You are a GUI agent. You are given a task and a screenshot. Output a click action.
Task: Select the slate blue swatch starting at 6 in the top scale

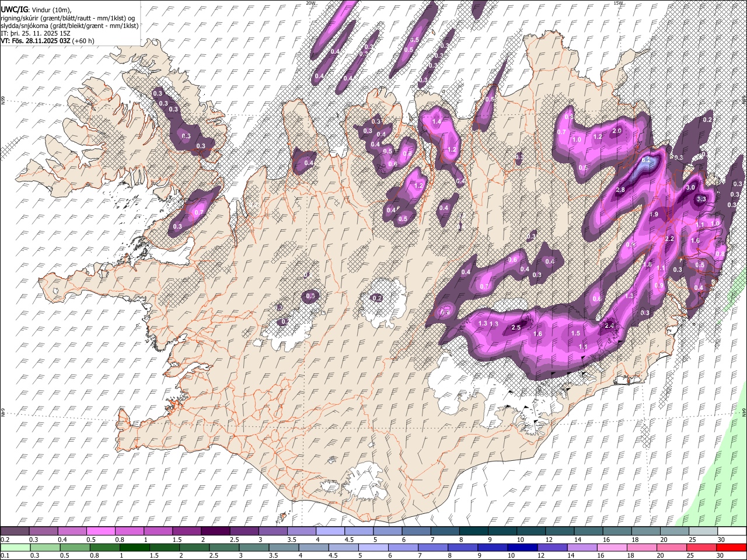417,531
